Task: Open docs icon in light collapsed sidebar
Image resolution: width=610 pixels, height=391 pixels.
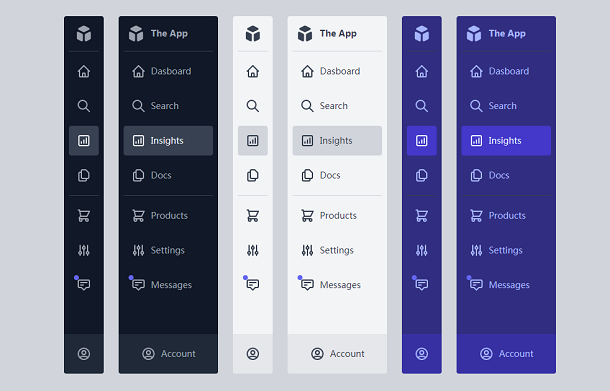Action: pos(253,175)
